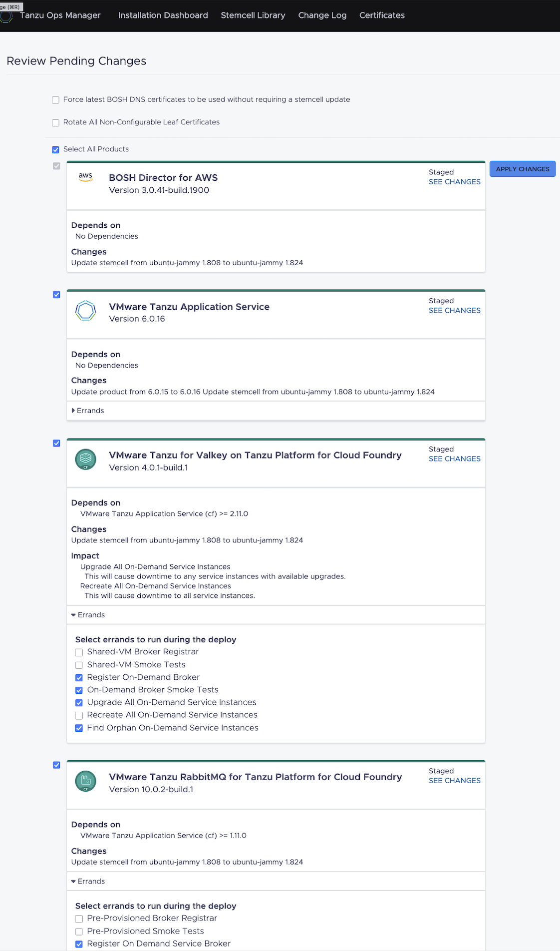Click the Tanzu Application Service hexagon icon
Screen dimensions: 560x951
click(x=85, y=311)
